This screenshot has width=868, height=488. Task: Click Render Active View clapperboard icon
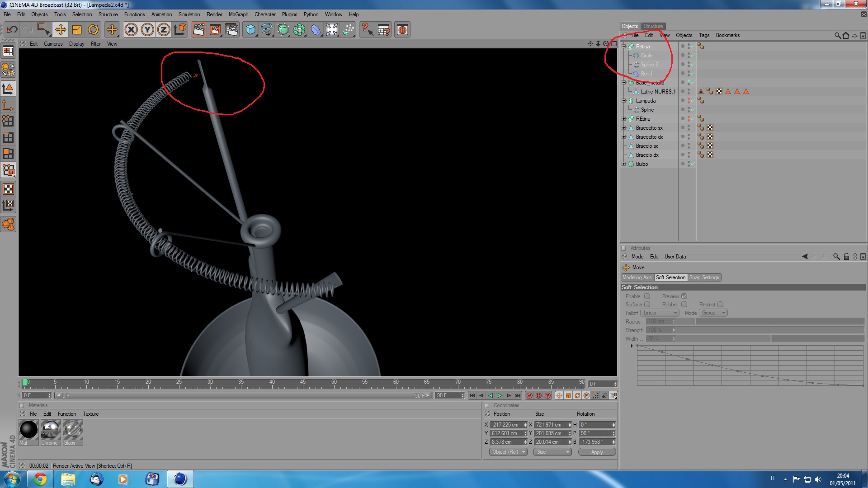tap(198, 30)
